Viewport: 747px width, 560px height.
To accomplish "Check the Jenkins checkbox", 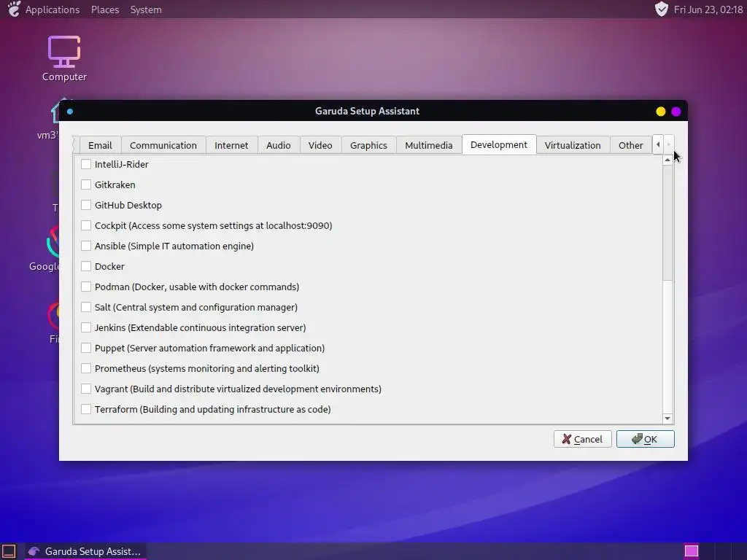I will click(x=86, y=328).
